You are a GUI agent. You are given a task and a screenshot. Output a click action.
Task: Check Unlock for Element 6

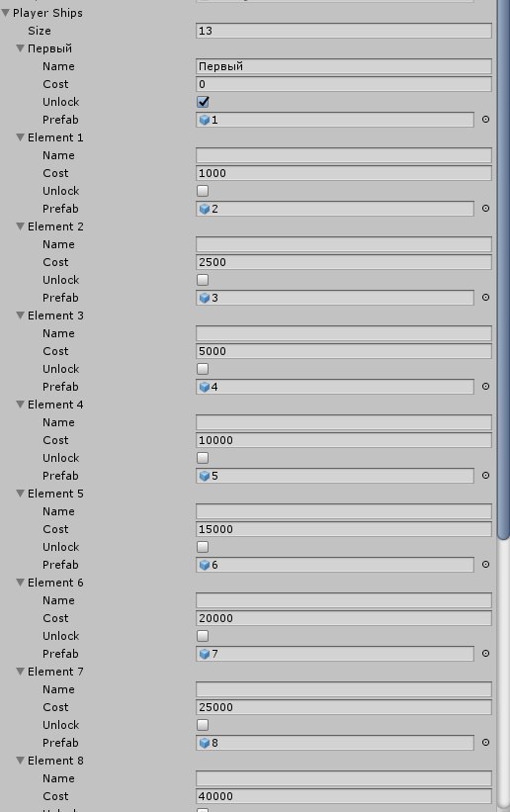203,637
